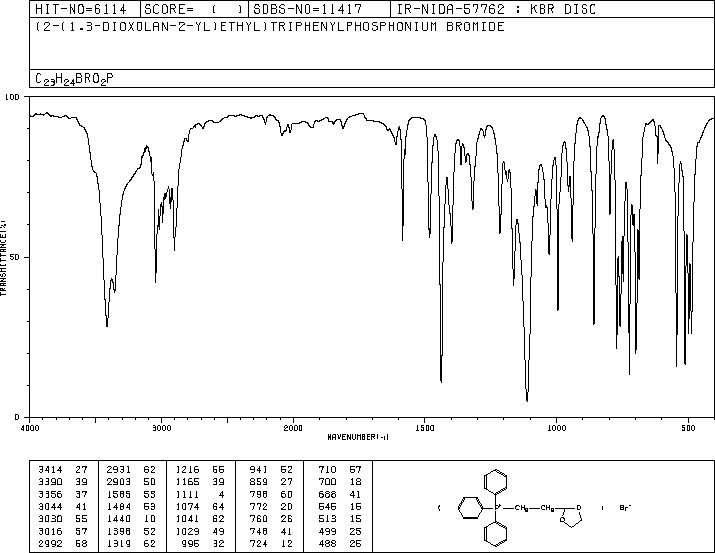This screenshot has width=715, height=553.
Task: Click the SCORE= header field
Action: coord(194,9)
